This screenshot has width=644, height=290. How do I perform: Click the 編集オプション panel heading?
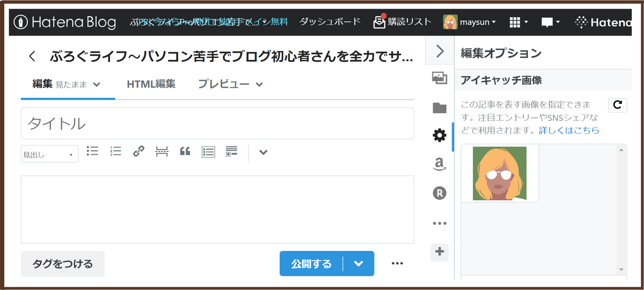pos(501,53)
